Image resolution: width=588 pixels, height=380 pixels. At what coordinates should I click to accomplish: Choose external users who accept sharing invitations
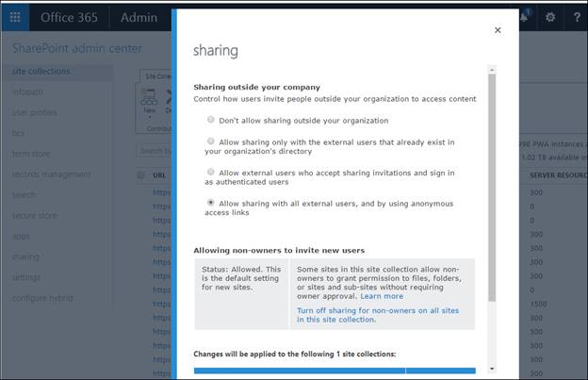(211, 173)
